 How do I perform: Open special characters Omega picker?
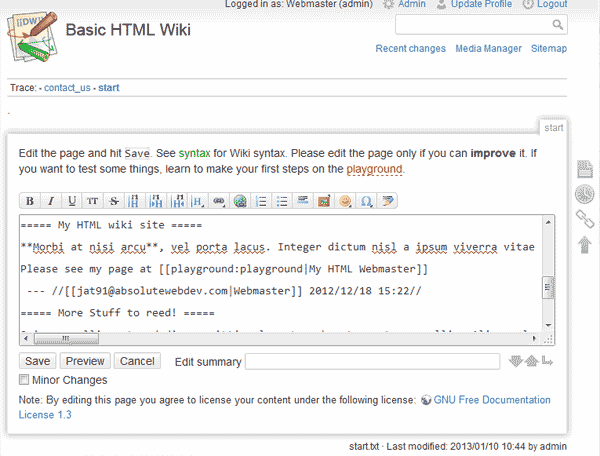[365, 201]
